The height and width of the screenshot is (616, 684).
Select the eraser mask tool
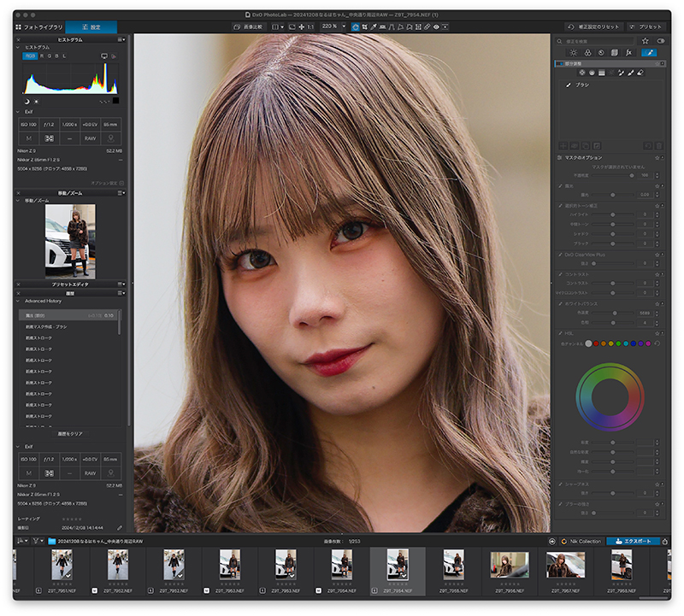pos(640,73)
